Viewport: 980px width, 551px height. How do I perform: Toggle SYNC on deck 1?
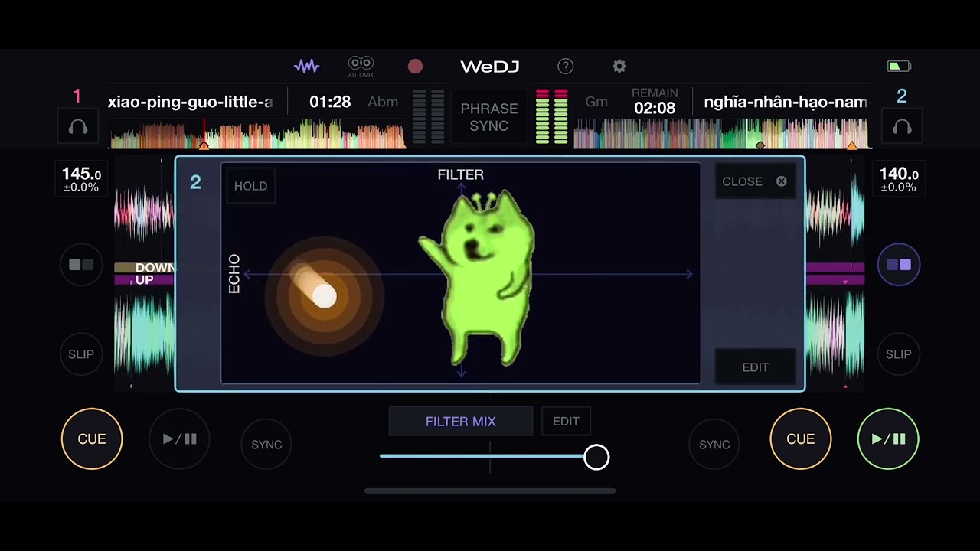(x=266, y=445)
